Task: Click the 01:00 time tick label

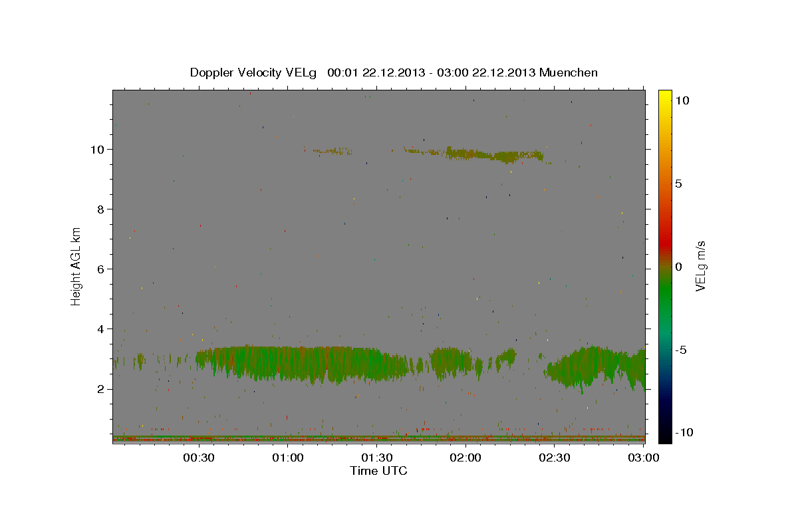Action: point(288,458)
